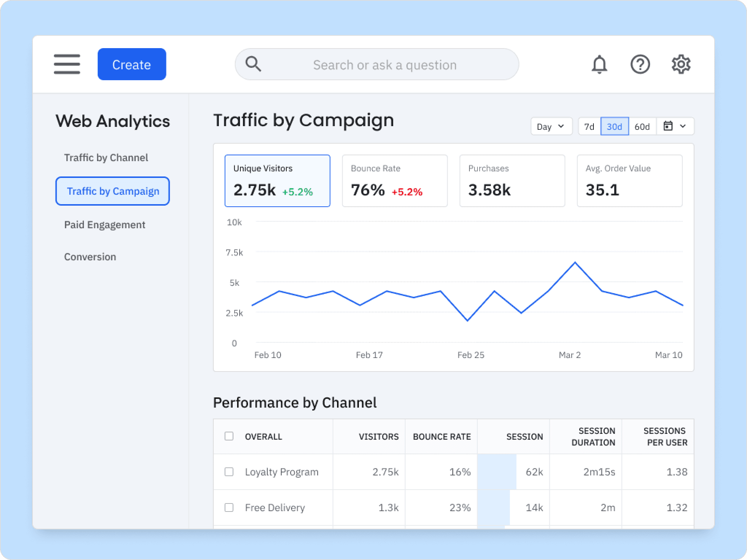Image resolution: width=747 pixels, height=560 pixels.
Task: Select the Bounce Rate metric card
Action: [x=395, y=181]
